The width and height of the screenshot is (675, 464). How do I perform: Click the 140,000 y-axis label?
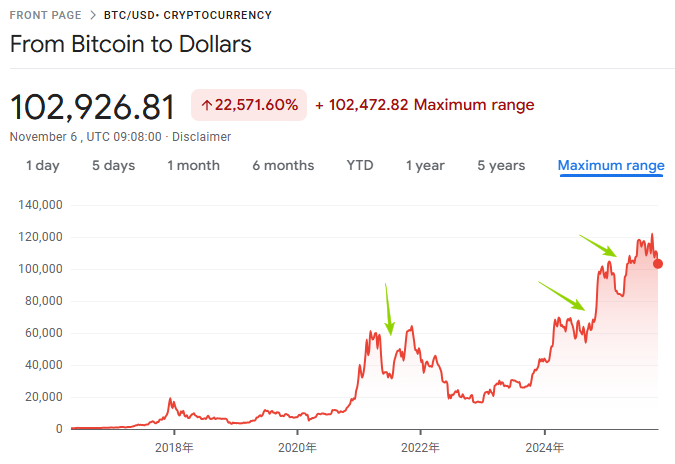click(41, 205)
